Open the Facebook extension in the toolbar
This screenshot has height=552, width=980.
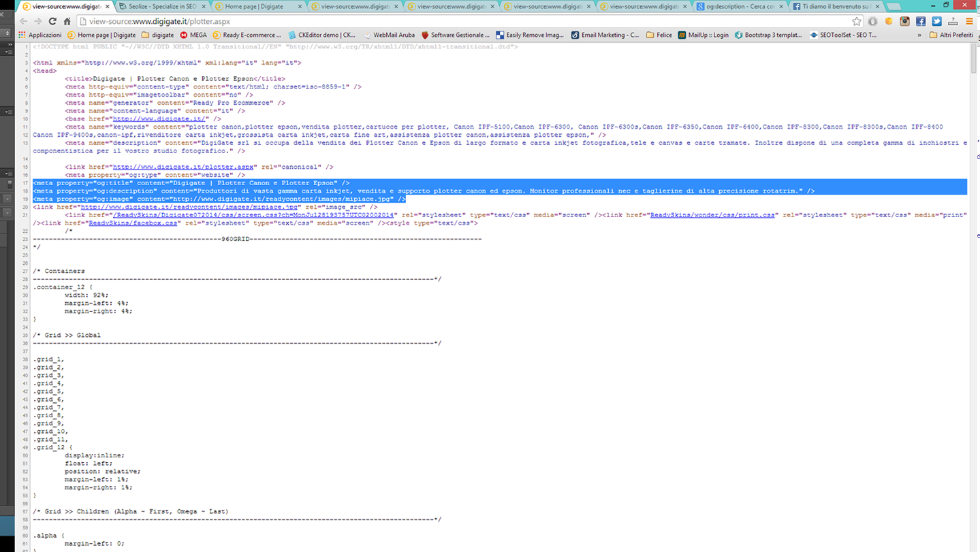(921, 21)
